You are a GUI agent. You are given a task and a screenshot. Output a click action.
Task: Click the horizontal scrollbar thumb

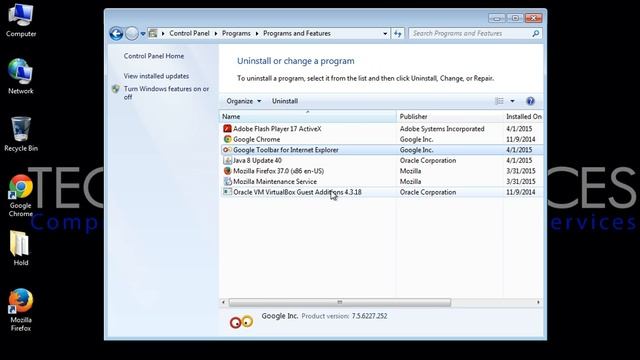(340, 302)
